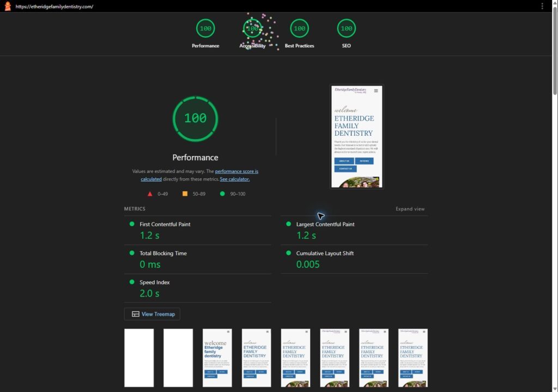Click the vertical scrollbar thumb
The height and width of the screenshot is (392, 558).
555,50
